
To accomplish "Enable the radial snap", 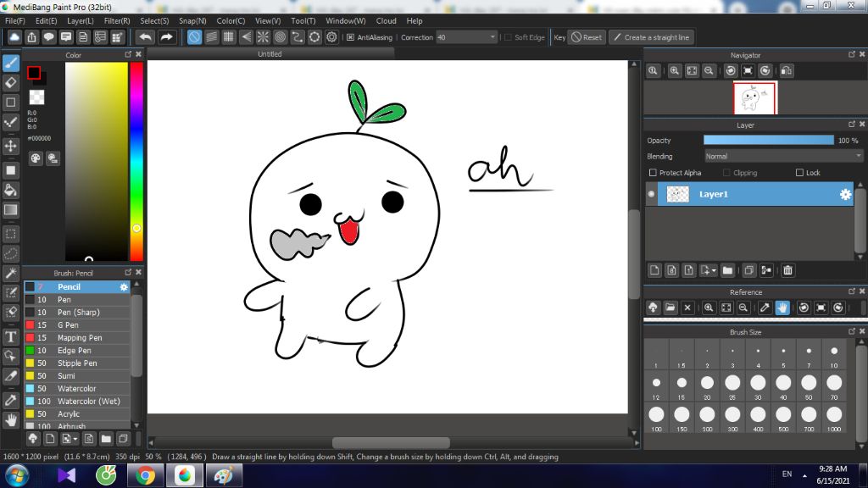I will point(263,37).
